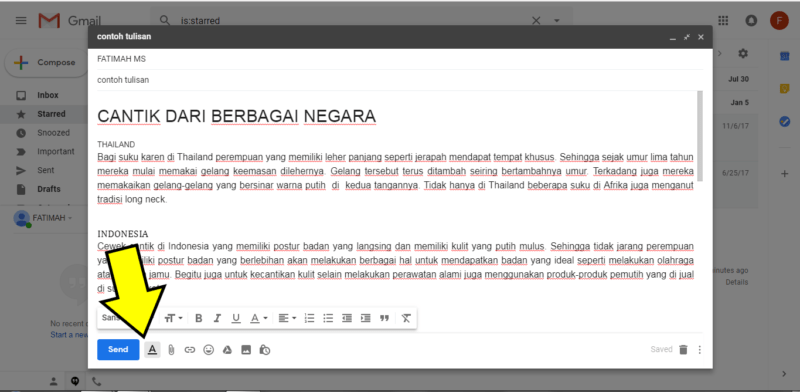The image size is (800, 392).
Task: Collapse side panel with chevron arrow
Action: (784, 374)
